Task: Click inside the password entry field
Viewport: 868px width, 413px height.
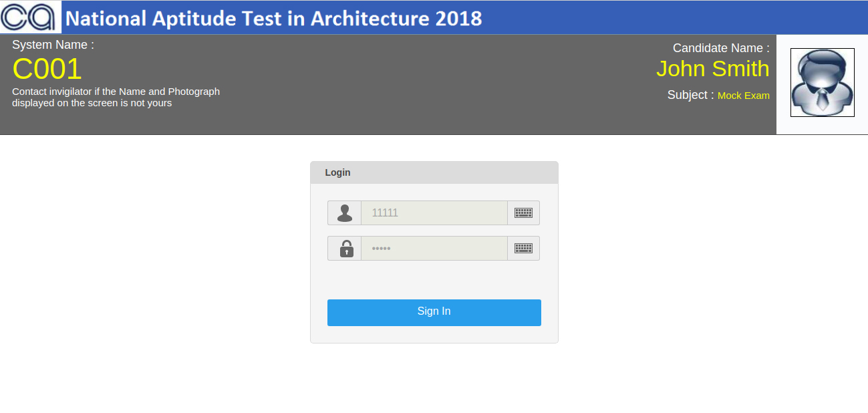Action: click(434, 248)
